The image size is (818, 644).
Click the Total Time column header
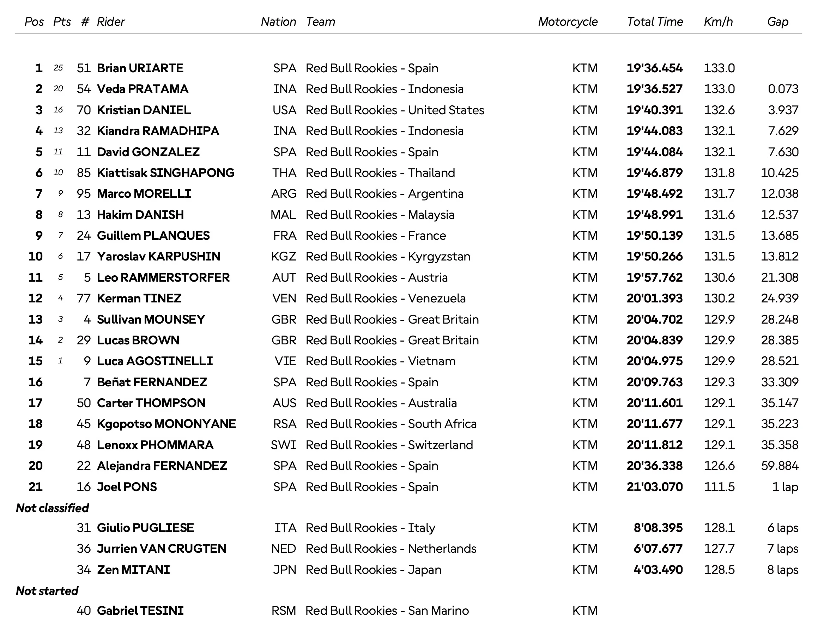pyautogui.click(x=655, y=22)
